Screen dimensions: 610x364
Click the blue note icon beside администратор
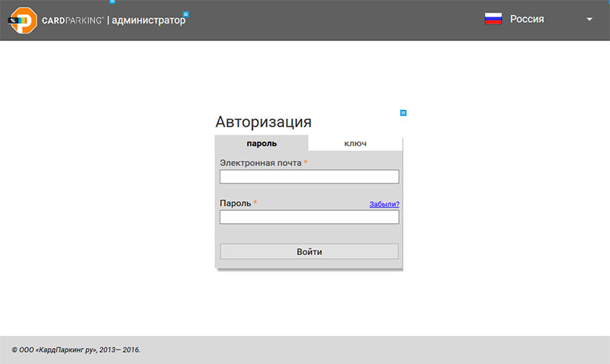[186, 14]
